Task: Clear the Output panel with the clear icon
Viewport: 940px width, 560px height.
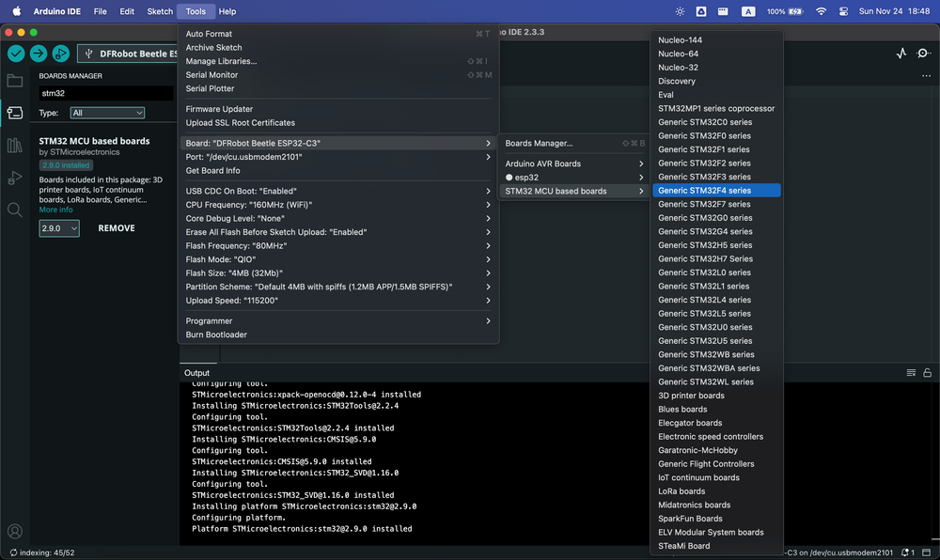Action: [911, 373]
